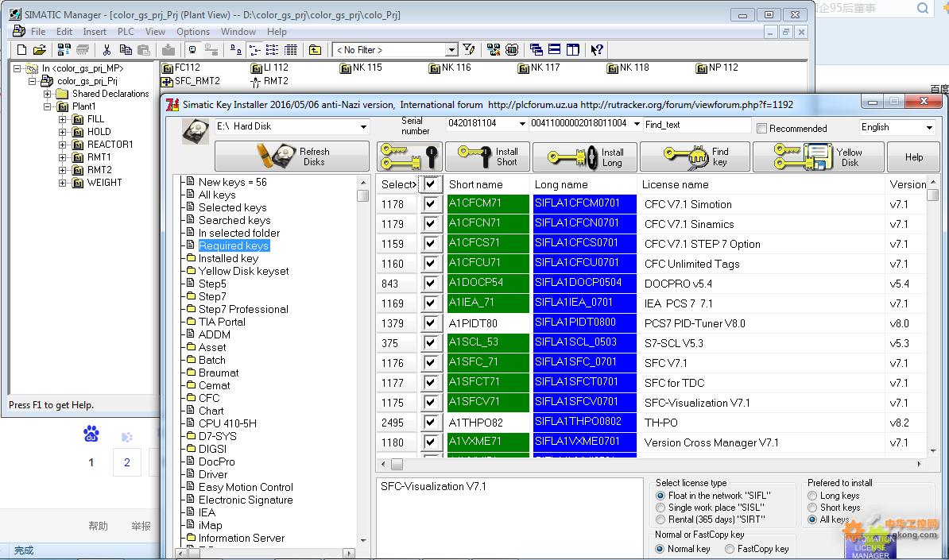Toggle the Select-all header checkbox
949x560 pixels.
point(430,183)
